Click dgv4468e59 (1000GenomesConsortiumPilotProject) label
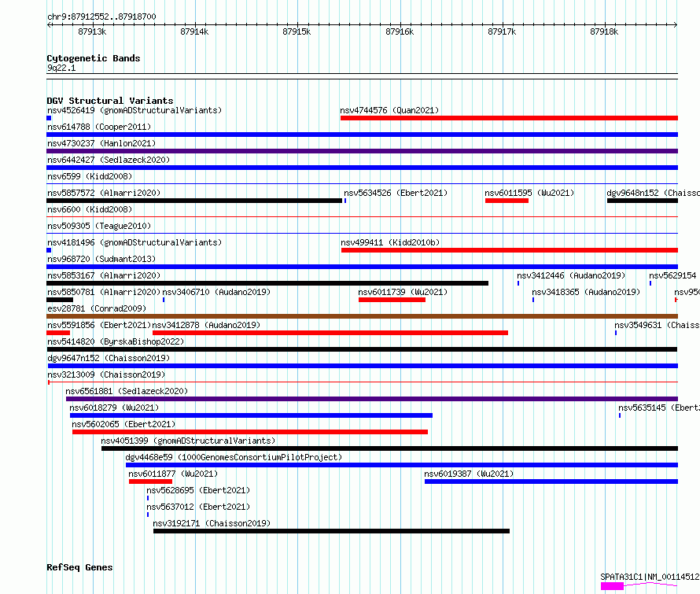This screenshot has width=700, height=594. click(x=234, y=457)
